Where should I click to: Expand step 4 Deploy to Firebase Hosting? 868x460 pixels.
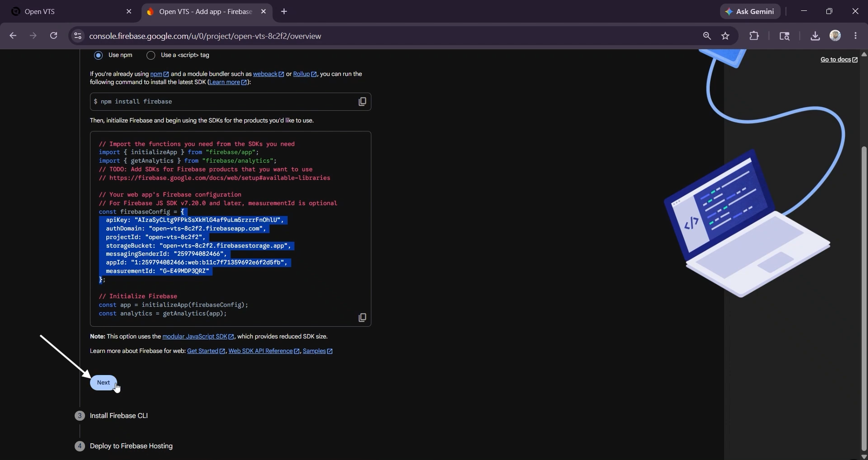131,446
